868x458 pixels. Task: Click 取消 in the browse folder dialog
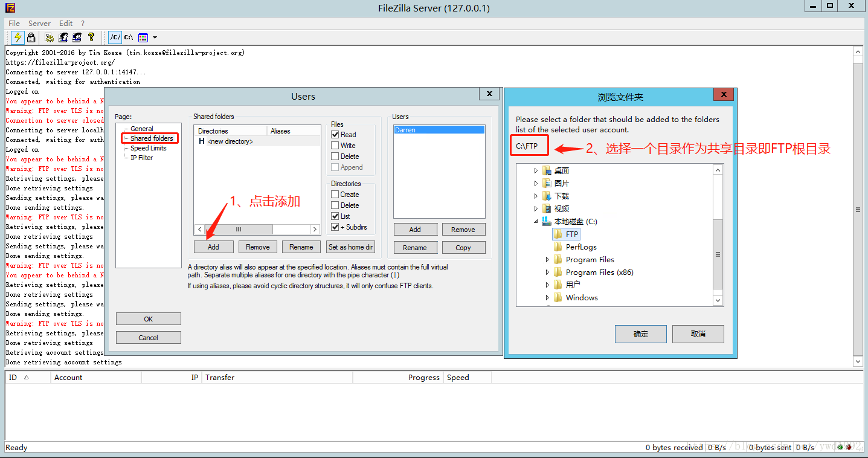698,334
